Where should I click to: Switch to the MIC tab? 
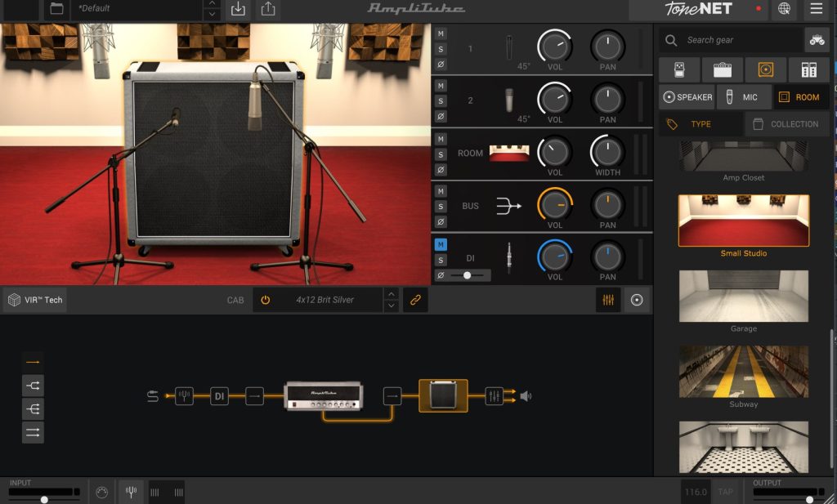(744, 97)
